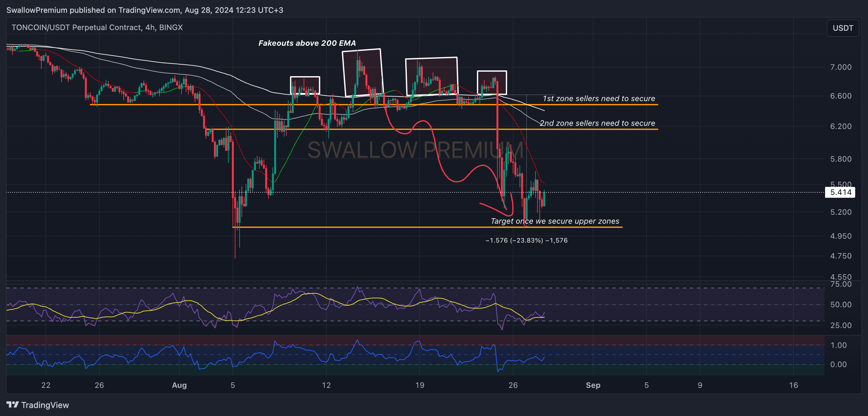This screenshot has width=868, height=416.
Task: Click the RSI 25.00 scale label
Action: point(840,325)
